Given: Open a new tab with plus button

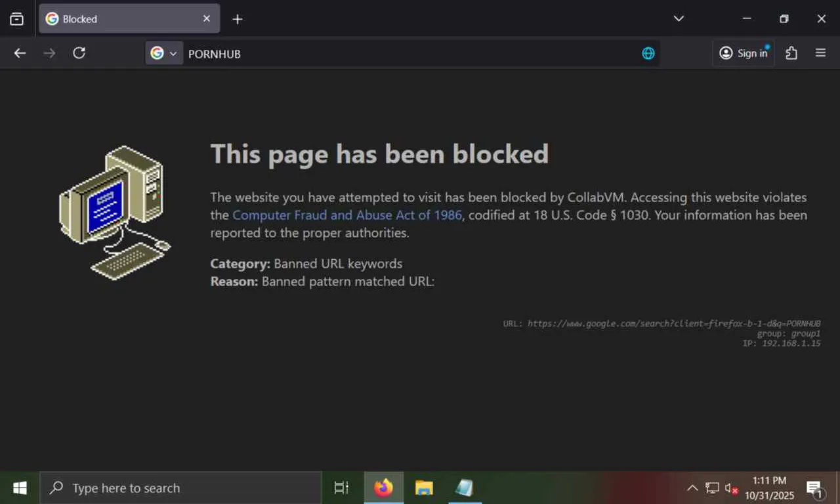Looking at the screenshot, I should pyautogui.click(x=238, y=19).
